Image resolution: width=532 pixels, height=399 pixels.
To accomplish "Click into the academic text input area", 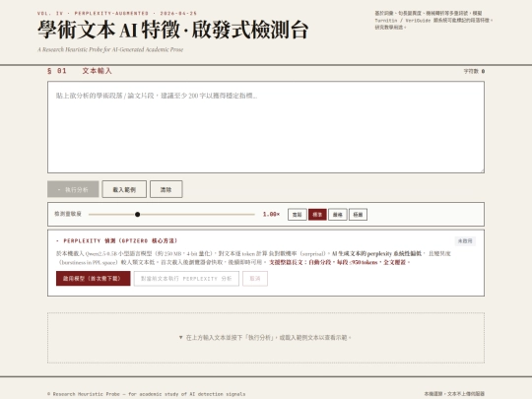I will click(266, 127).
